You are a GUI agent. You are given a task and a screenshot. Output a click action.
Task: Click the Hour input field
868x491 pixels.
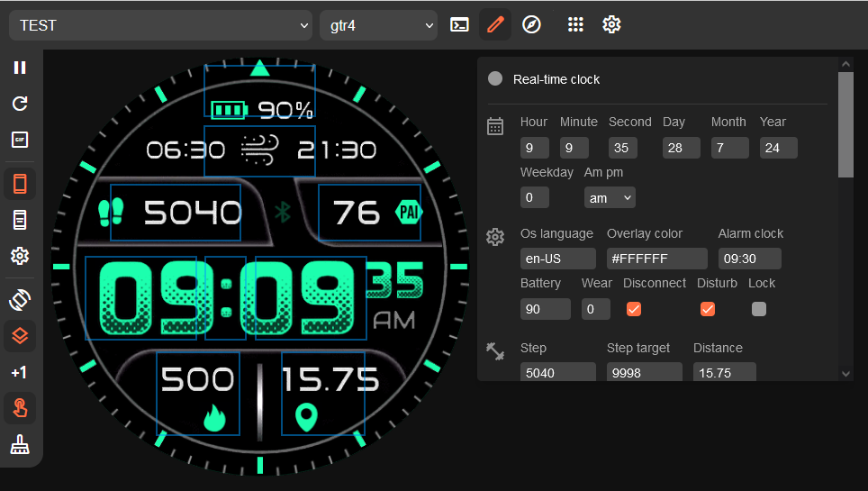[535, 148]
